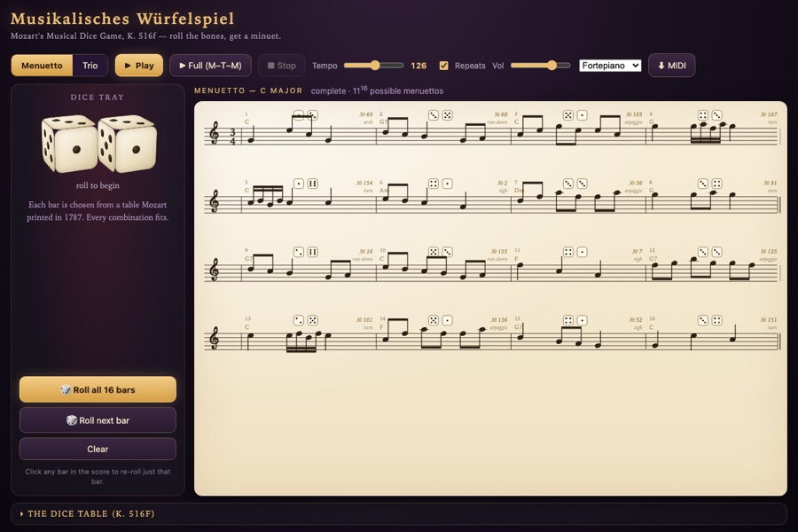Viewport: 798px width, 532px height.
Task: Click the one-pip die icon above bar 11
Action: pyautogui.click(x=582, y=252)
